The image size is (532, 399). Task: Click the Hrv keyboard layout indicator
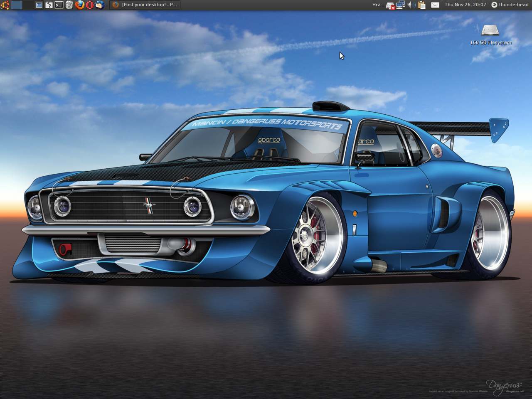376,5
